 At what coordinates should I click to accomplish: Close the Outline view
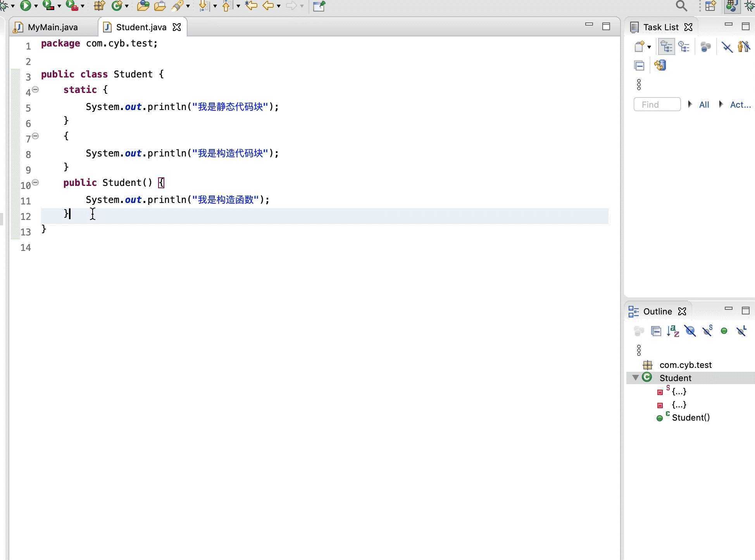click(682, 311)
